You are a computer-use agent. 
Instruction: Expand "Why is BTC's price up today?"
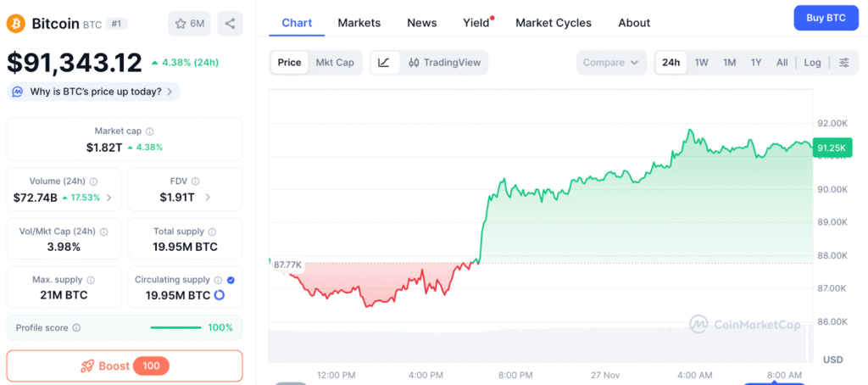(x=93, y=92)
